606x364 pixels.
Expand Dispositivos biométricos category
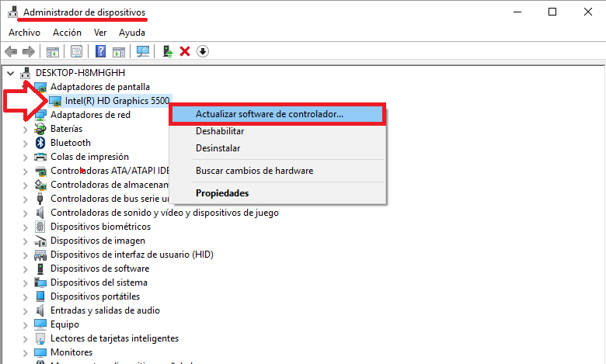tap(25, 227)
